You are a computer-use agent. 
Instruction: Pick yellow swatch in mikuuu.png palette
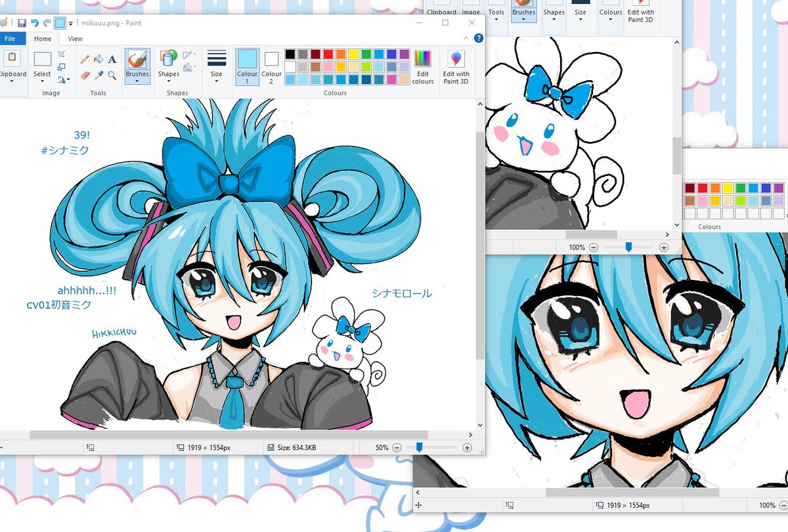point(353,55)
